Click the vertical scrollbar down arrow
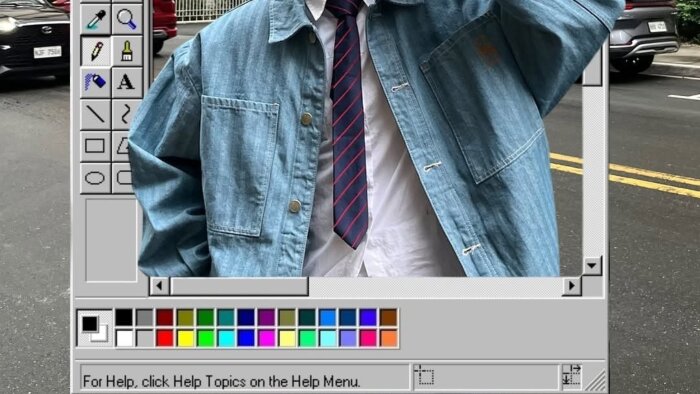The width and height of the screenshot is (700, 394). (592, 265)
